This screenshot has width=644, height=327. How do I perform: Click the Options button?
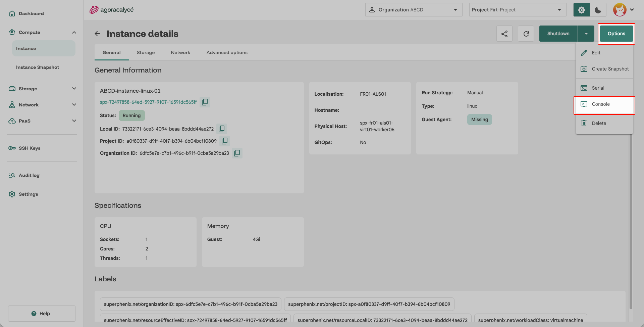(616, 34)
